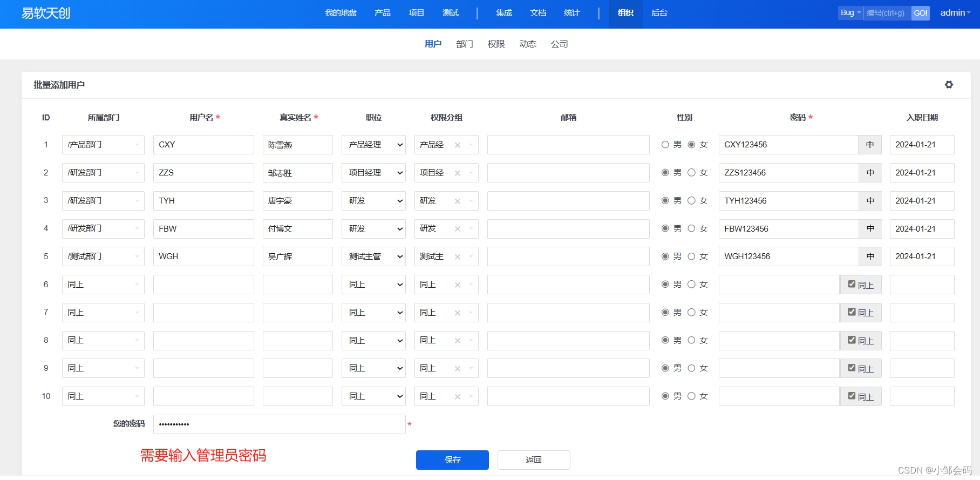This screenshot has width=980, height=480.
Task: Switch to the 部门 sub-tab
Action: pyautogui.click(x=465, y=44)
